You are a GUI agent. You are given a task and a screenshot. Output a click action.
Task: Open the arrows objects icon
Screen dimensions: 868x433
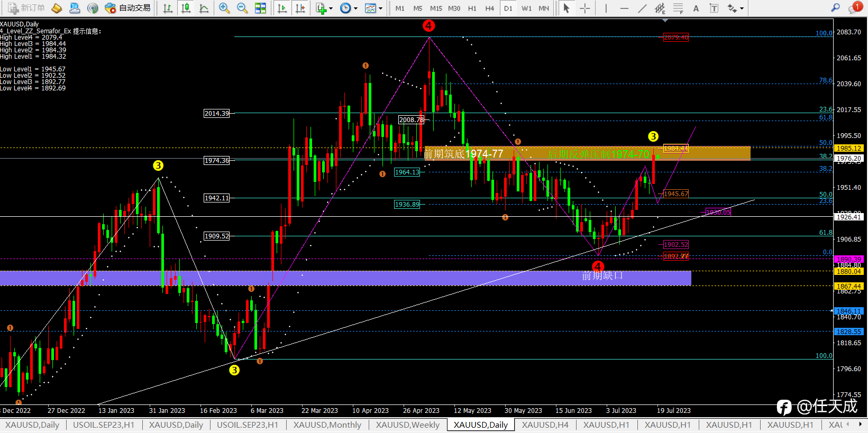point(732,8)
